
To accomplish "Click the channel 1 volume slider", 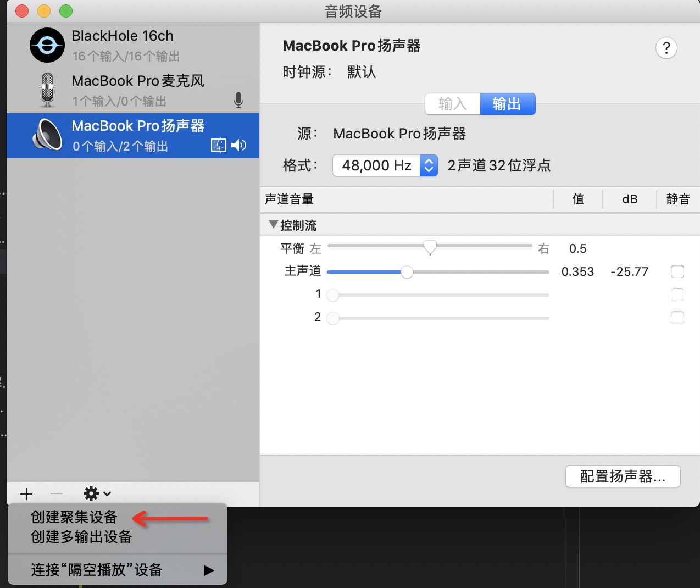I will coord(438,295).
